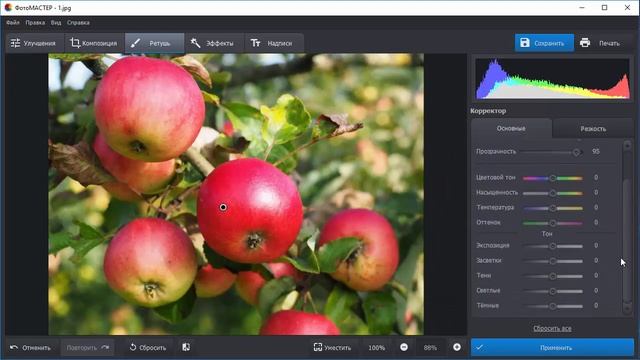
Task: Open the Файл menu
Action: [x=13, y=23]
